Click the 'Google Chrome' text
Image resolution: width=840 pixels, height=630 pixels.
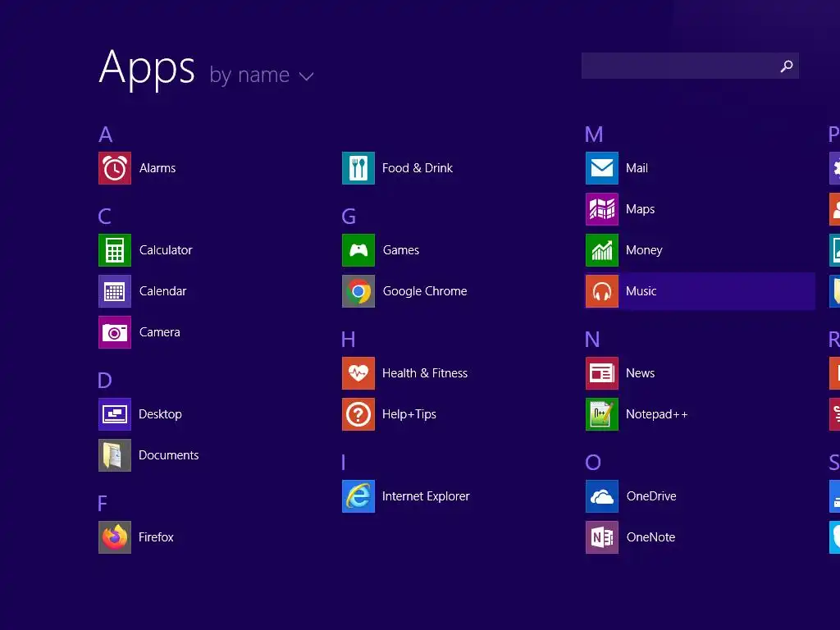pyautogui.click(x=425, y=291)
